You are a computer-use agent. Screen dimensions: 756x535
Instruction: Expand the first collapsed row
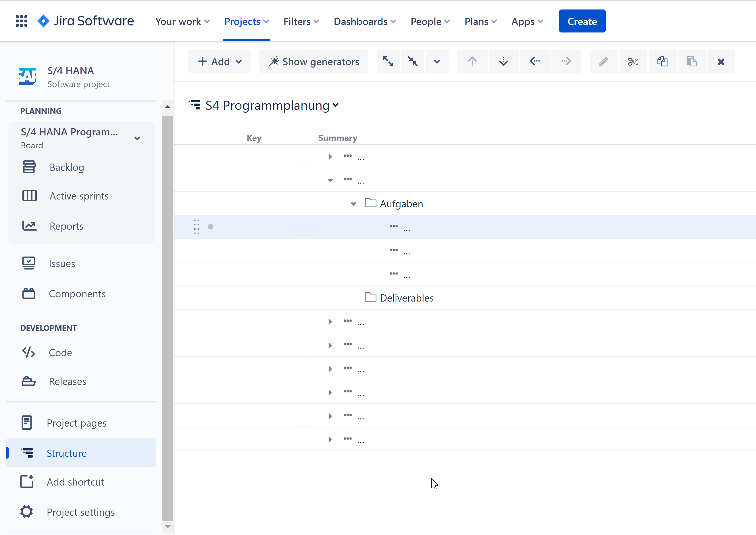[x=330, y=157]
